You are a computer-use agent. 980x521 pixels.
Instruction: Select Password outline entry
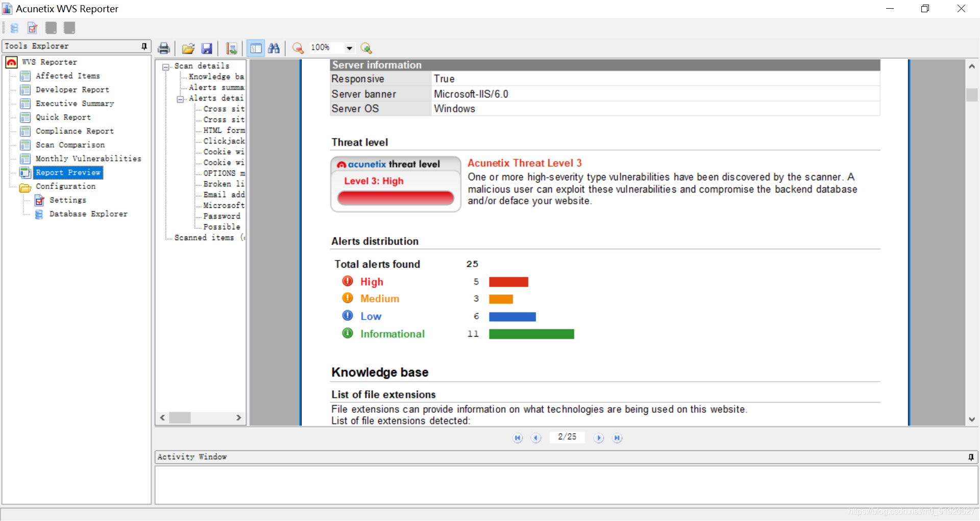point(222,216)
